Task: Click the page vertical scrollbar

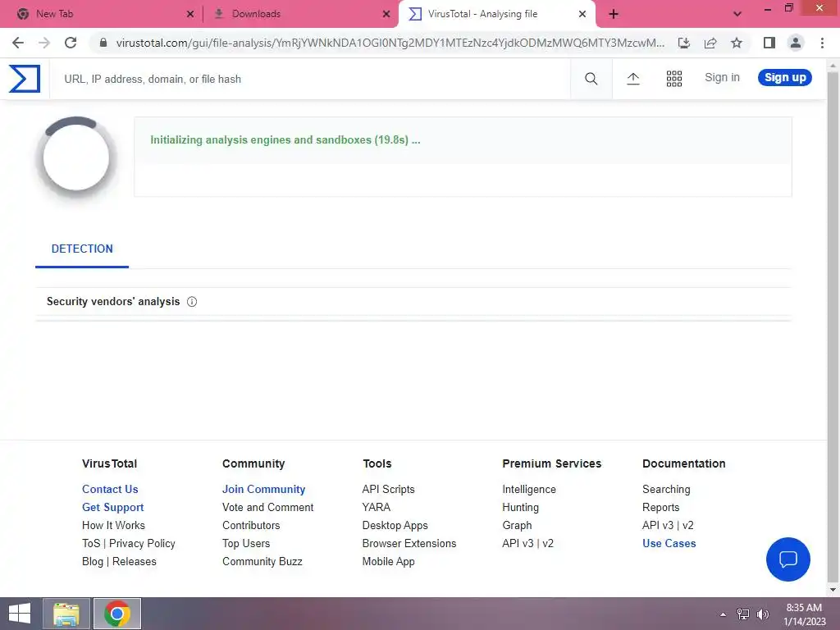Action: click(x=833, y=326)
